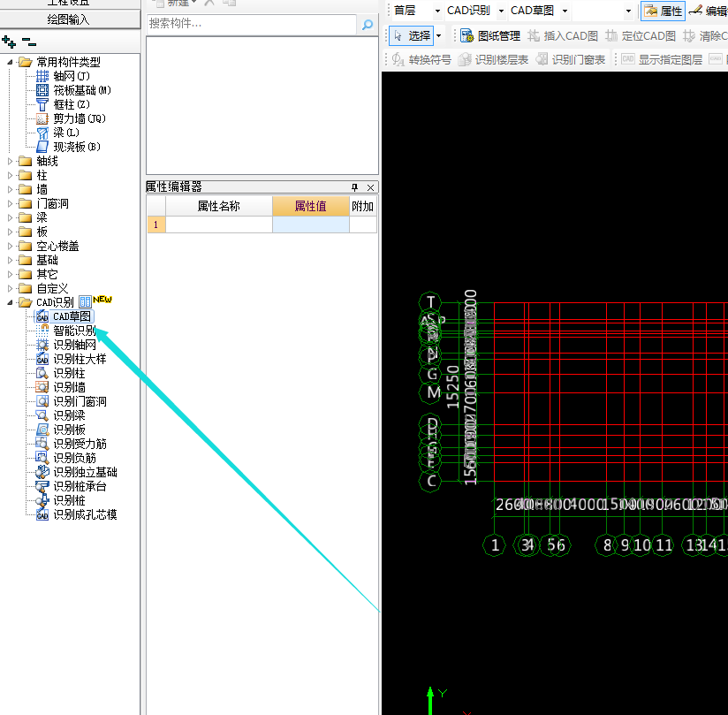Screen dimensions: 728x715
Task: Select row 1 in property table
Action: tap(156, 224)
